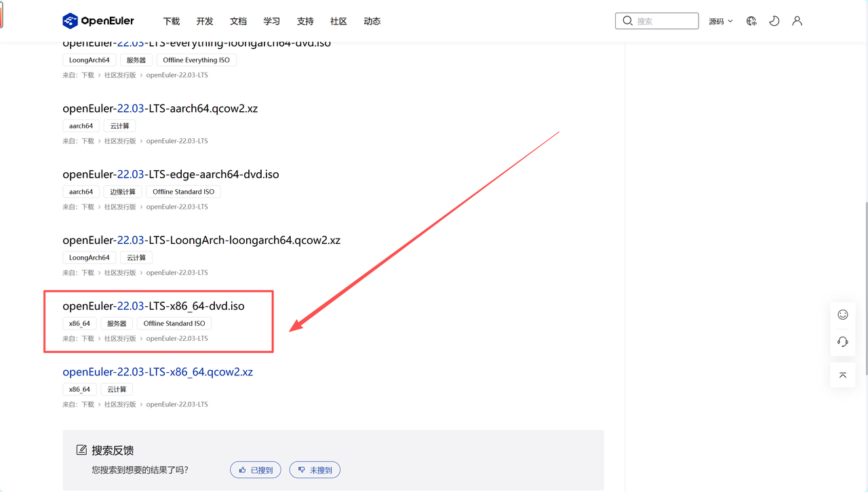Open the headset customer service icon
868x492 pixels.
click(843, 342)
